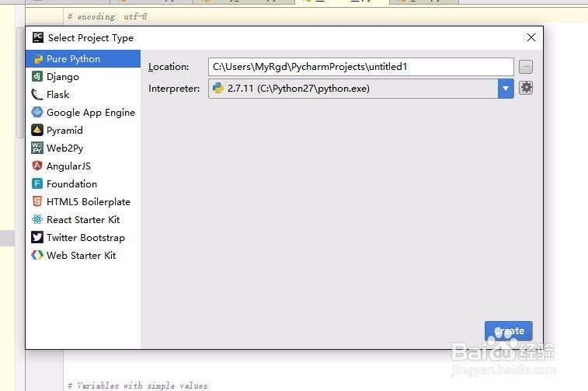
Task: Expand interpreter list with blue arrow
Action: click(506, 89)
